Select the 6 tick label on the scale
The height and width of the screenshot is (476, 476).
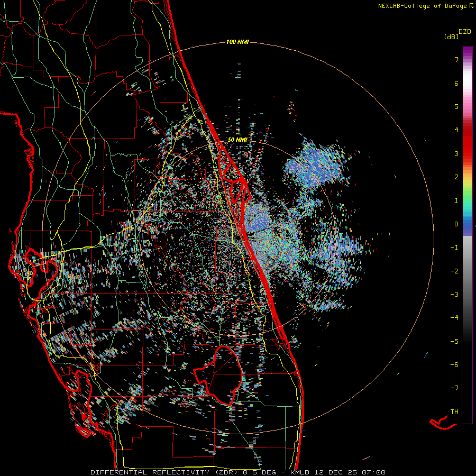(x=456, y=83)
